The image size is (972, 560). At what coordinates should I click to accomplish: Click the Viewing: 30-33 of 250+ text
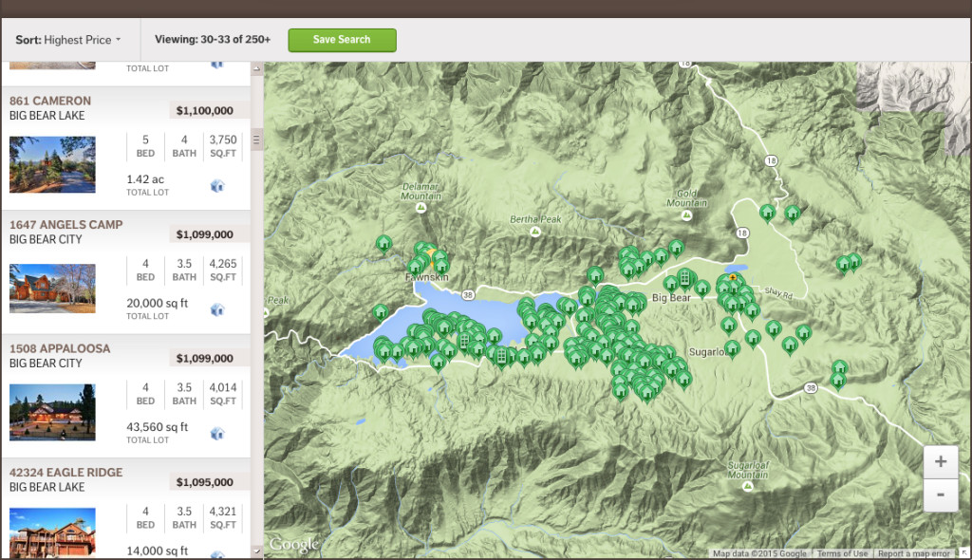(x=213, y=39)
